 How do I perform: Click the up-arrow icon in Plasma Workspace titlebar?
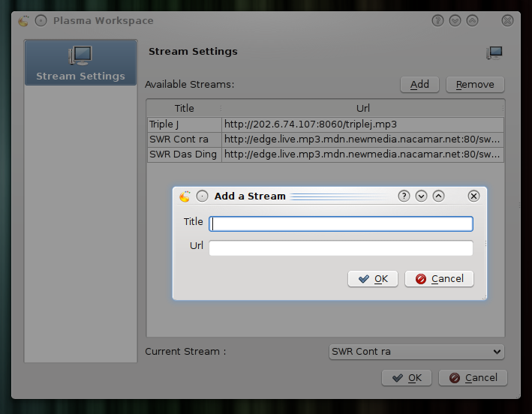click(x=472, y=21)
